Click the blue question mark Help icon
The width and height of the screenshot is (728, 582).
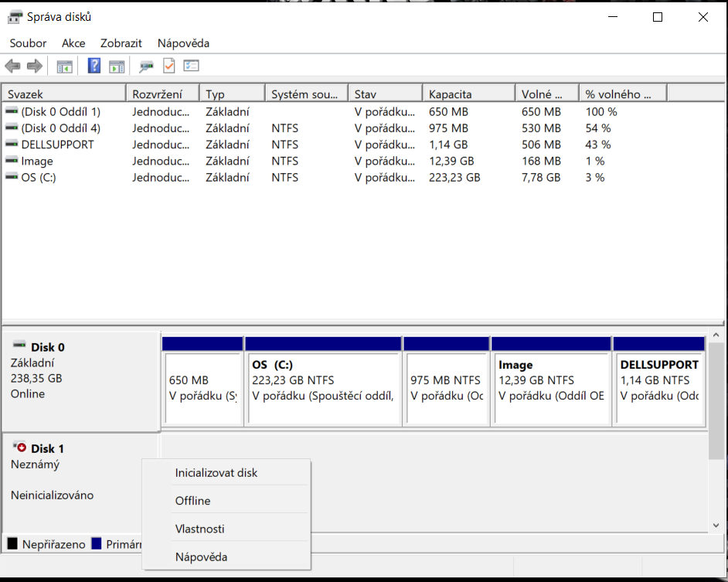pyautogui.click(x=94, y=66)
